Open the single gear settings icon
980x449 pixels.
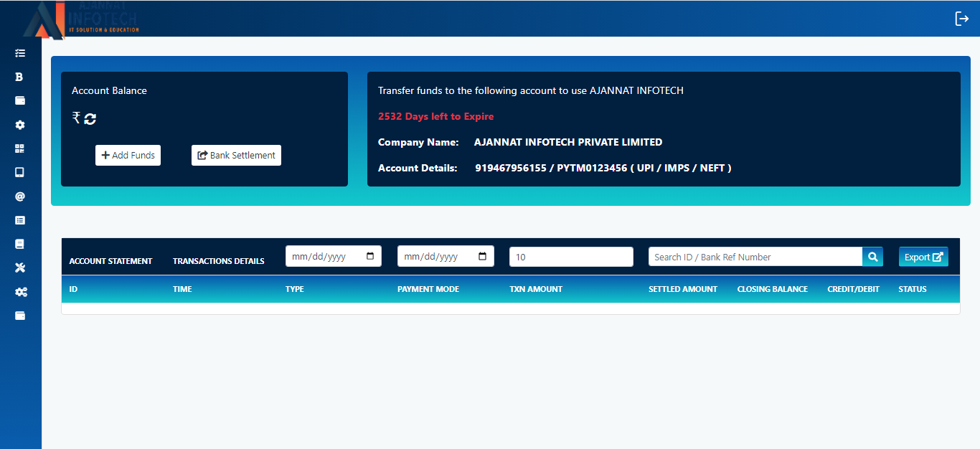tap(20, 125)
